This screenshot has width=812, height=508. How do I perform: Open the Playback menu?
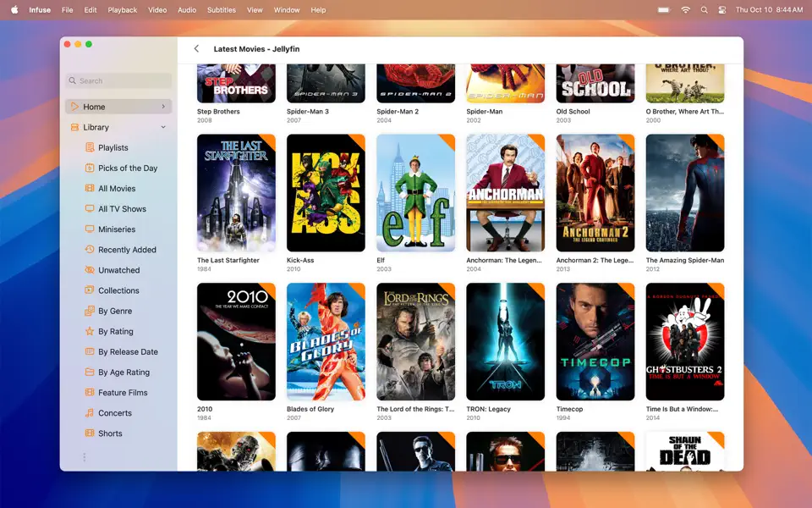(122, 10)
